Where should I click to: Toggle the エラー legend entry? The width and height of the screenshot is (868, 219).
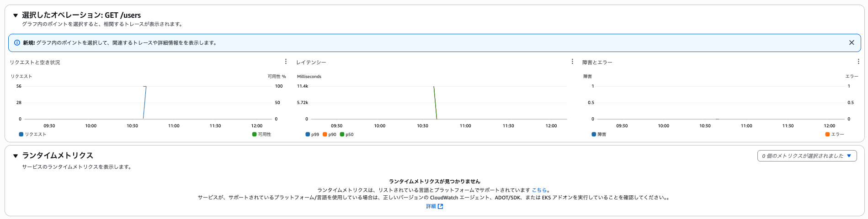coord(835,135)
